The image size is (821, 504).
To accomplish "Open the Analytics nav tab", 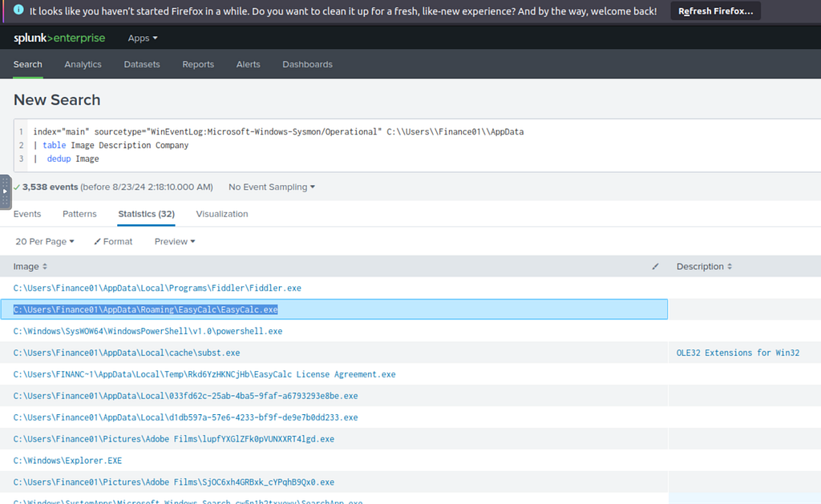I will 83,64.
